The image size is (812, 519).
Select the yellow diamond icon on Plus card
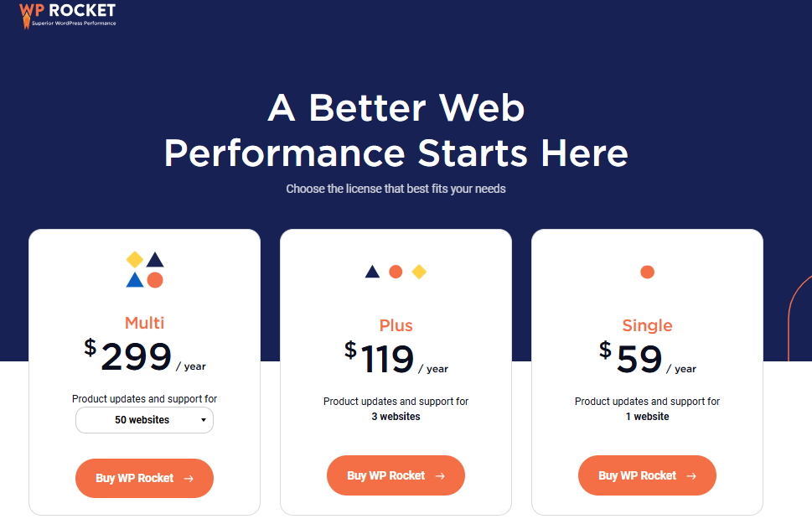419,271
